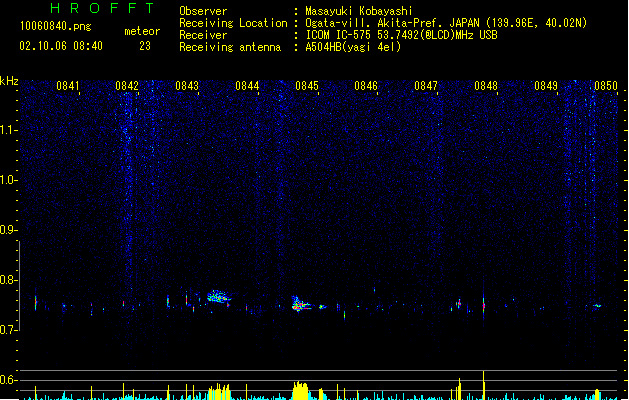Click the date stamp 02.10.06 08:40
This screenshot has height=400, width=629.
(61, 46)
